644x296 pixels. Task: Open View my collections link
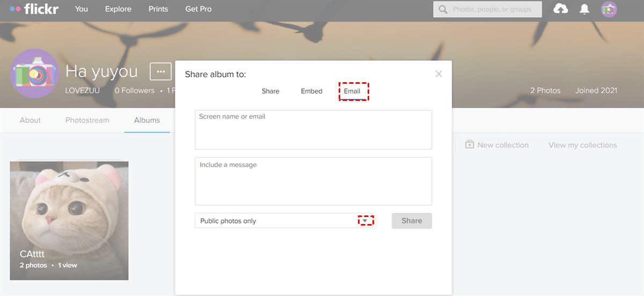tap(582, 145)
